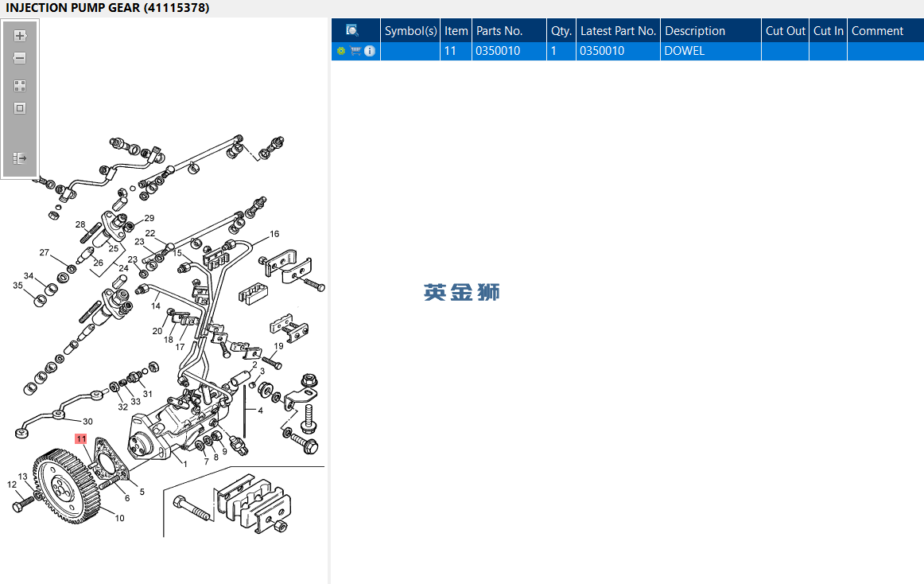Click callout number 10 near the gear
924x584 pixels.
tap(119, 519)
